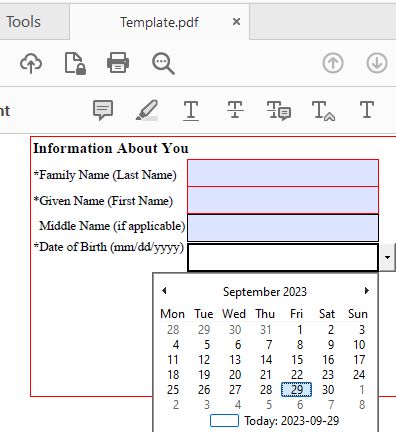Select September 20 in calendar
The image size is (396, 432).
235,375
